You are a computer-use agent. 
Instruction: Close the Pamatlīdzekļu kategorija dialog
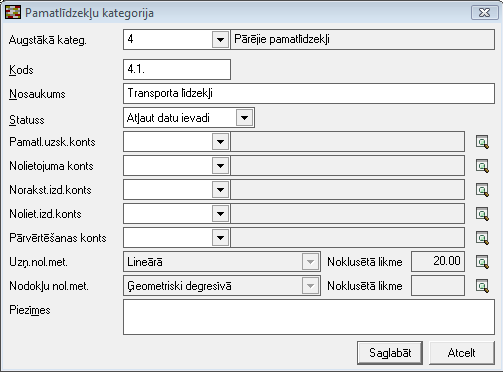pos(485,13)
